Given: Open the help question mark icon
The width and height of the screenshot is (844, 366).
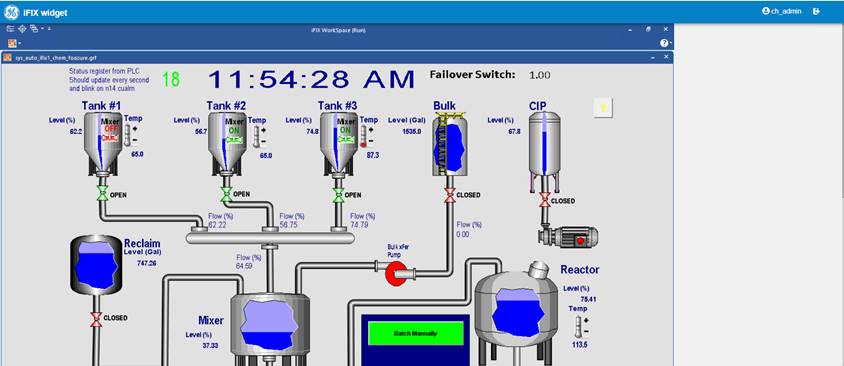Looking at the screenshot, I should (664, 43).
